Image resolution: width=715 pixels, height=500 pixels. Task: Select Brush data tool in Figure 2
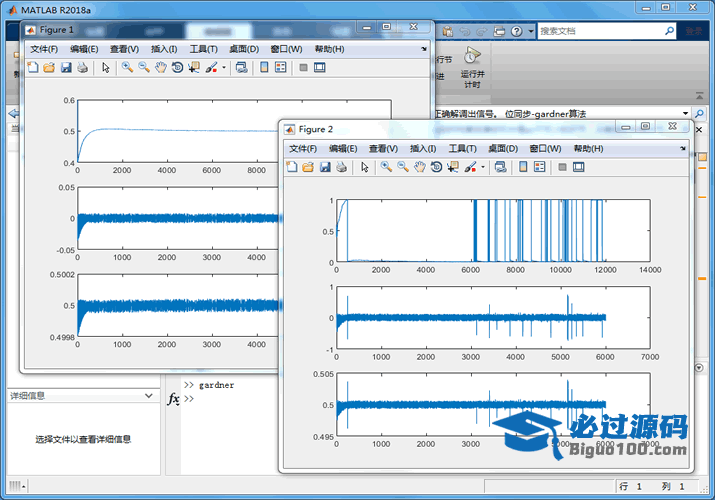470,167
